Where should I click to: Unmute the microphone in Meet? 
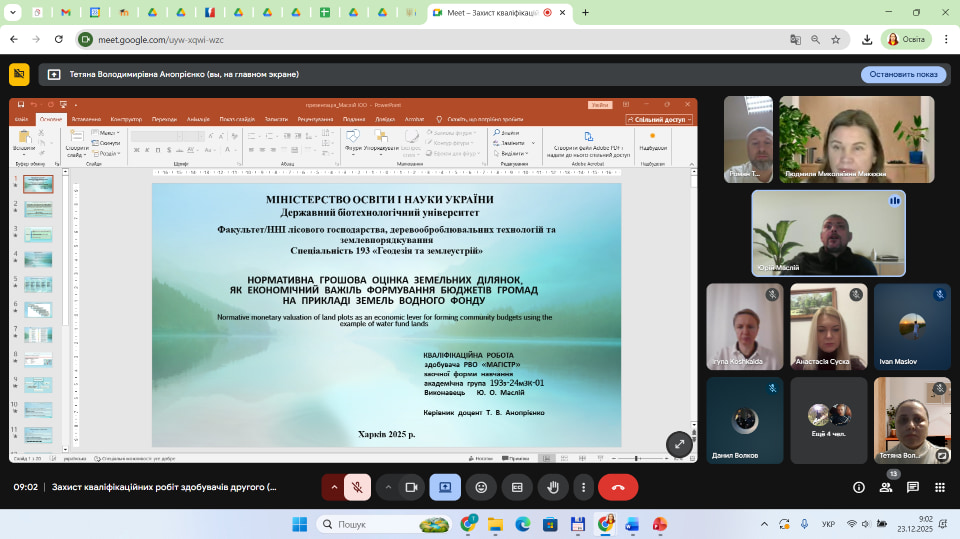click(x=356, y=487)
